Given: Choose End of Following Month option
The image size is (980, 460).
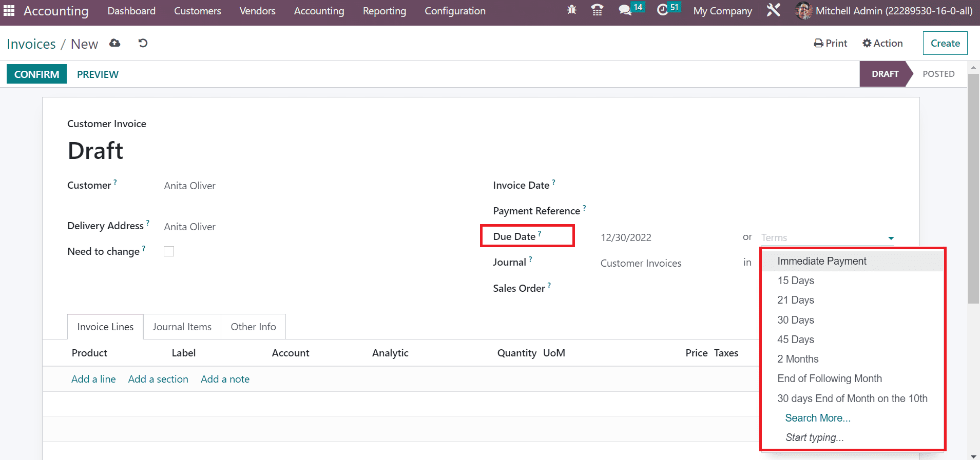Looking at the screenshot, I should pyautogui.click(x=829, y=378).
